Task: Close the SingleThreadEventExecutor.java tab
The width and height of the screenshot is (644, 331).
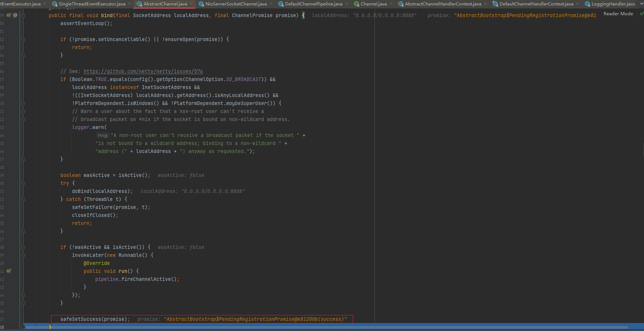Action: [129, 4]
